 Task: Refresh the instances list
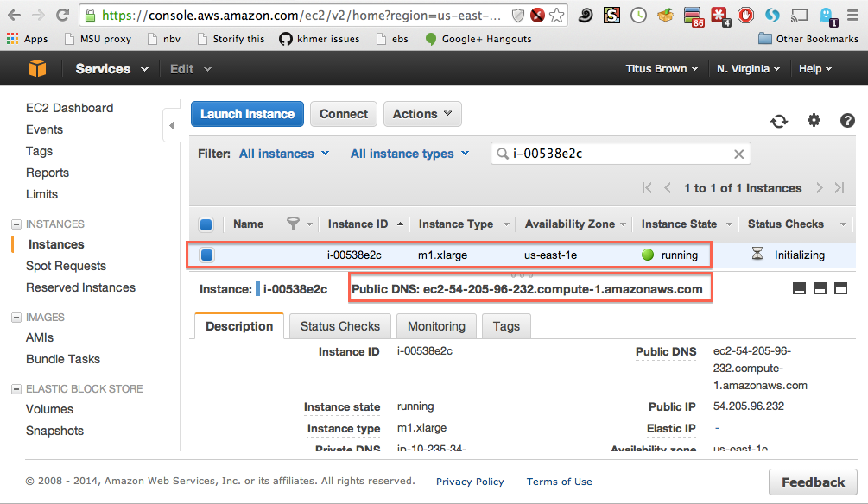click(x=779, y=121)
